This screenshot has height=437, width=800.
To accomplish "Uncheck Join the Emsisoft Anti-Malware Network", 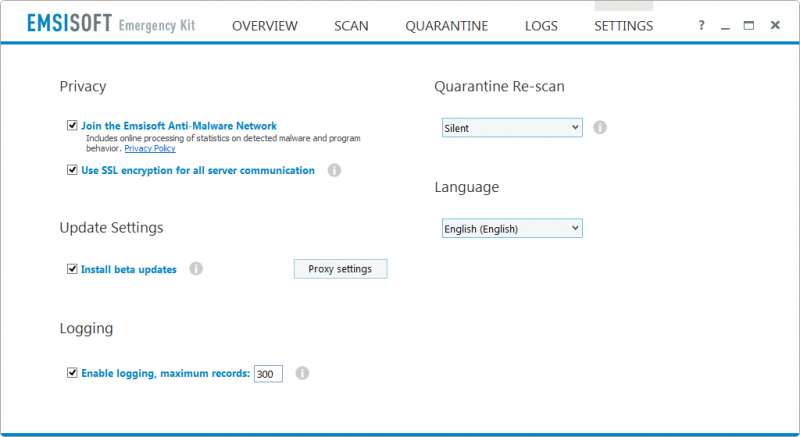I will point(72,125).
